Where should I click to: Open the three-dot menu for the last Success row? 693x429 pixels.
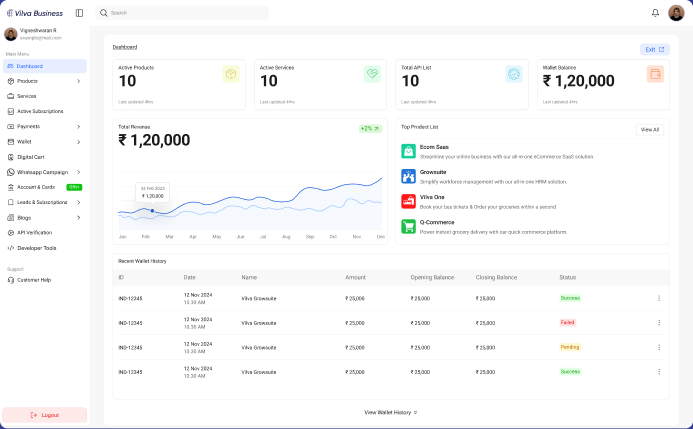[659, 372]
